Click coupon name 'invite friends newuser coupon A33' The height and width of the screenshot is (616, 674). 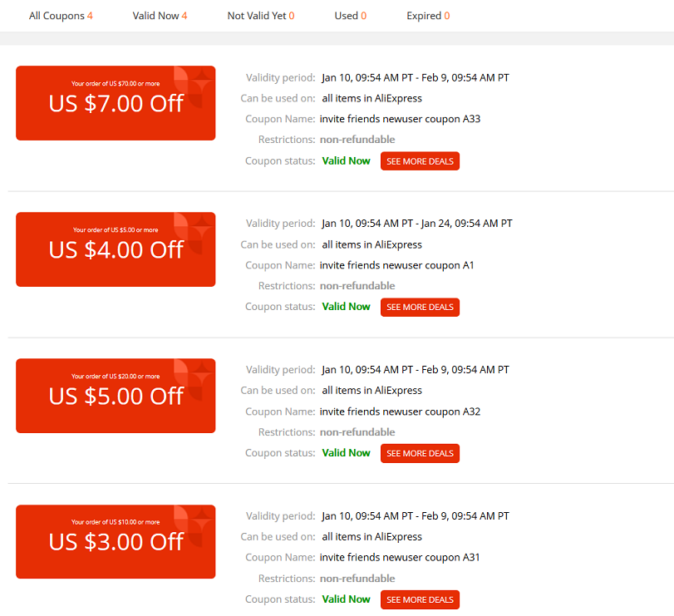click(400, 119)
